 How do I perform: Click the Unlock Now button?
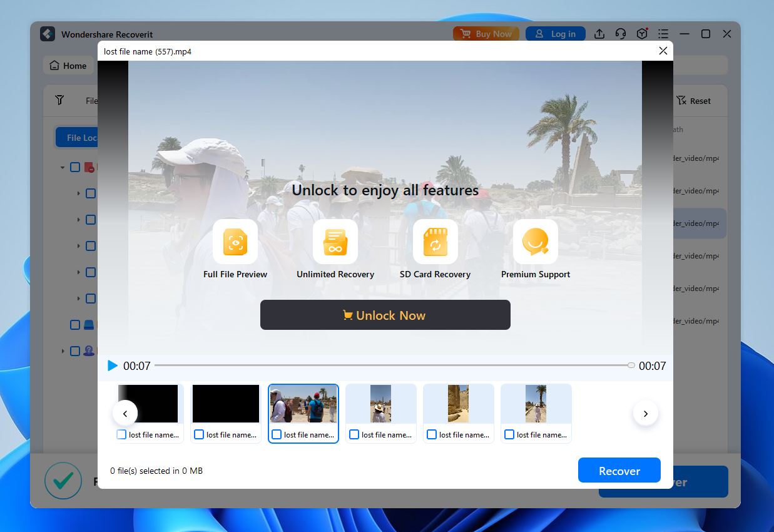pyautogui.click(x=385, y=315)
